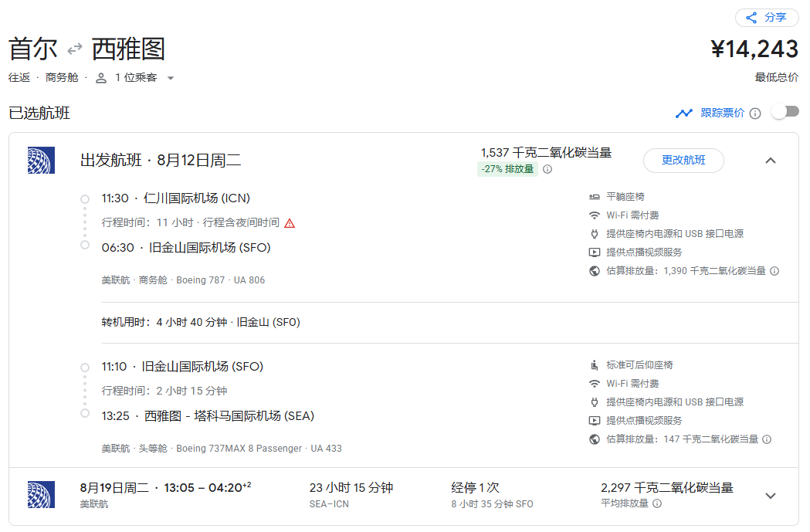The width and height of the screenshot is (810, 532).
Task: Click flight info text ending UA 433
Action: (222, 449)
